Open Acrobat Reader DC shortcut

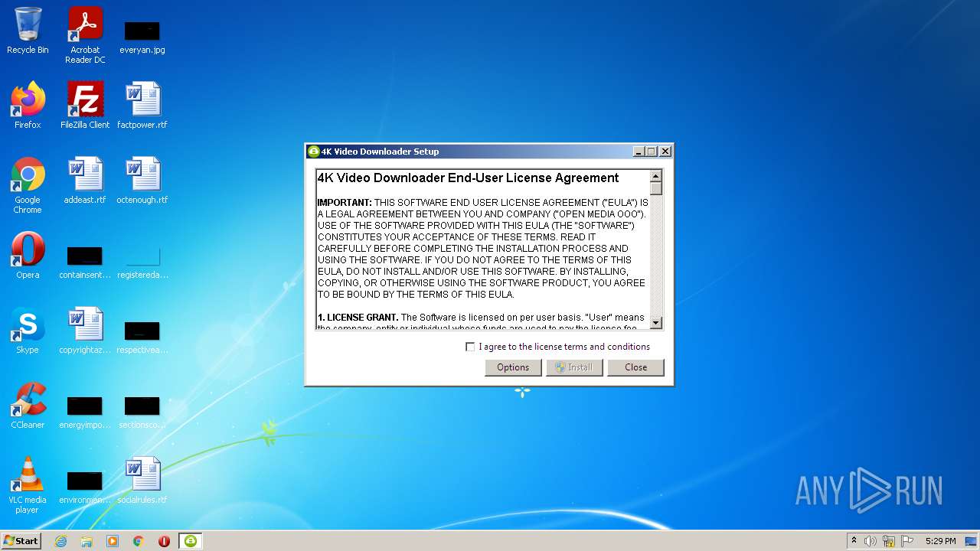pos(85,35)
